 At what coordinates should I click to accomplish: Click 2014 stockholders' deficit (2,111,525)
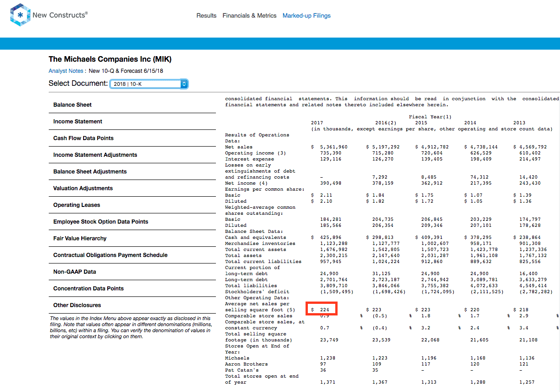487,292
